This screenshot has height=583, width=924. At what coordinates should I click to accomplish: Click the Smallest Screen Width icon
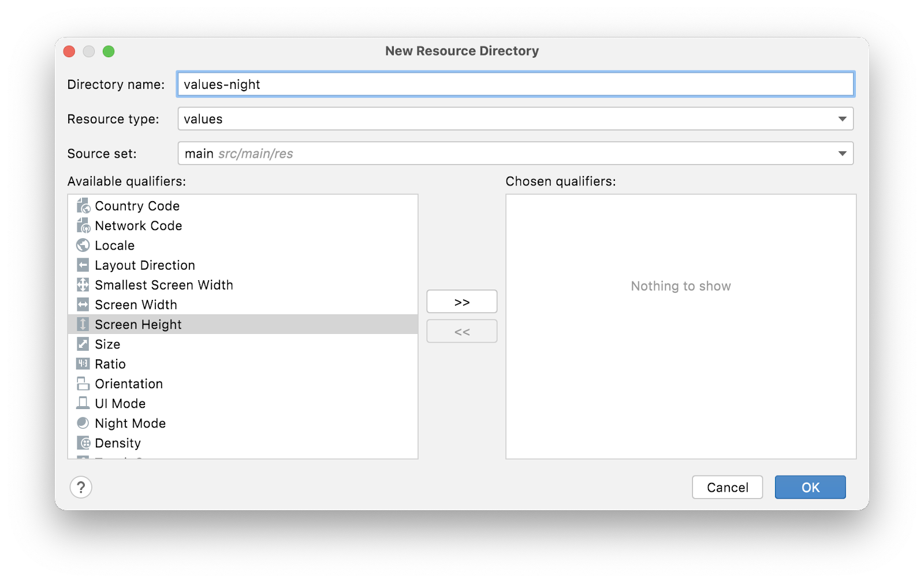pos(83,285)
